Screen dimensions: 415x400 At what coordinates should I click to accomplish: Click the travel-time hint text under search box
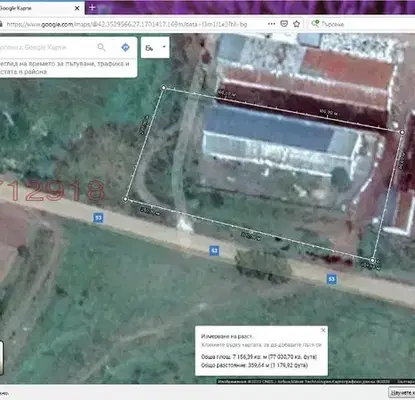pos(65,68)
